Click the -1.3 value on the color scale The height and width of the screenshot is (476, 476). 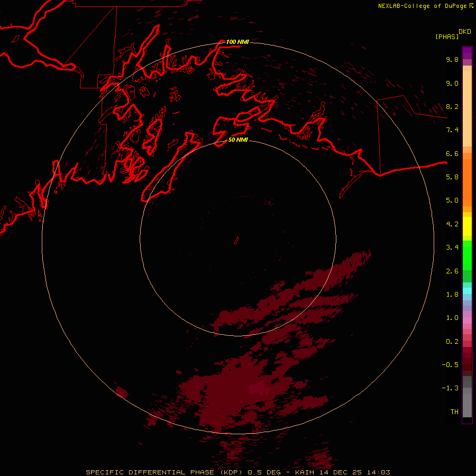point(450,389)
